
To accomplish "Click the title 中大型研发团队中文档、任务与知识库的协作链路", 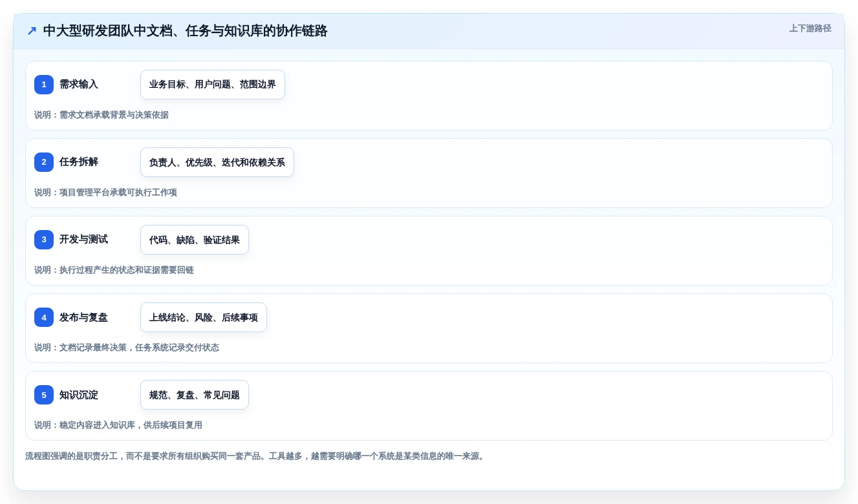I will click(185, 31).
